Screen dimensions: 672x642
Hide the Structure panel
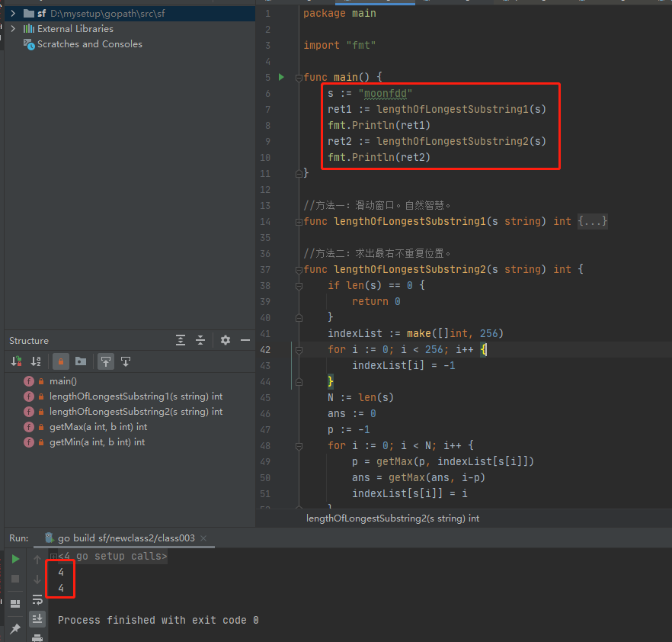(x=245, y=341)
